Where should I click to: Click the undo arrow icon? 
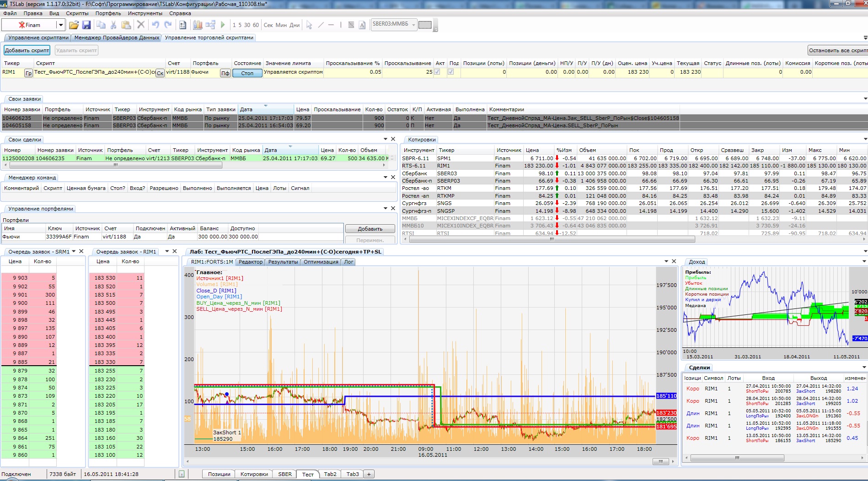[155, 25]
